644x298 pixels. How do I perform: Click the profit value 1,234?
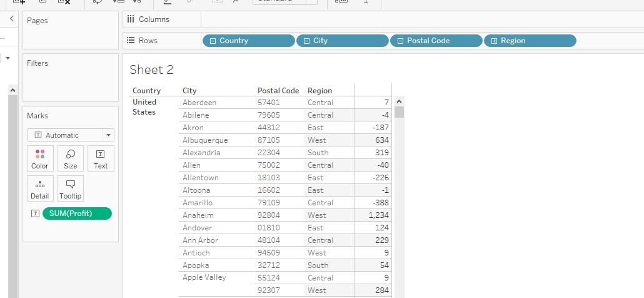point(379,215)
